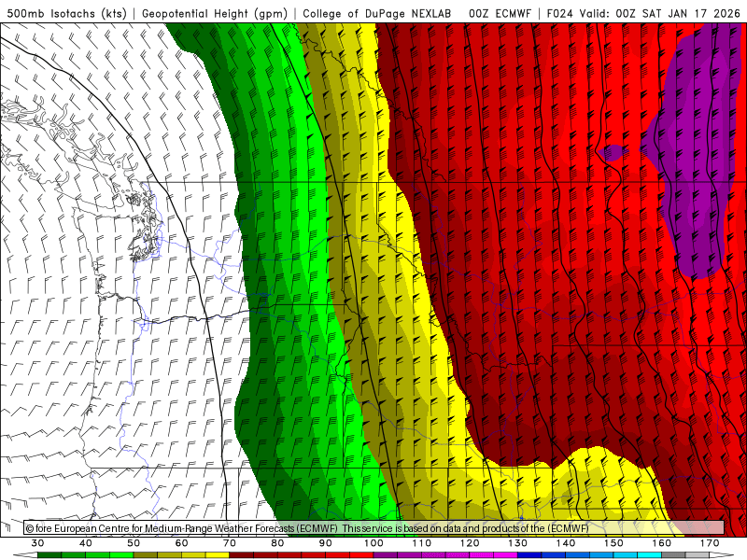Click the legend value '160'
This screenshot has width=747, height=560.
click(x=662, y=543)
